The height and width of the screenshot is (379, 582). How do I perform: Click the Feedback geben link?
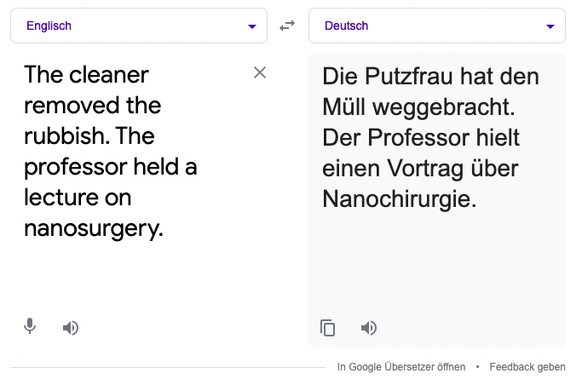coord(527,367)
